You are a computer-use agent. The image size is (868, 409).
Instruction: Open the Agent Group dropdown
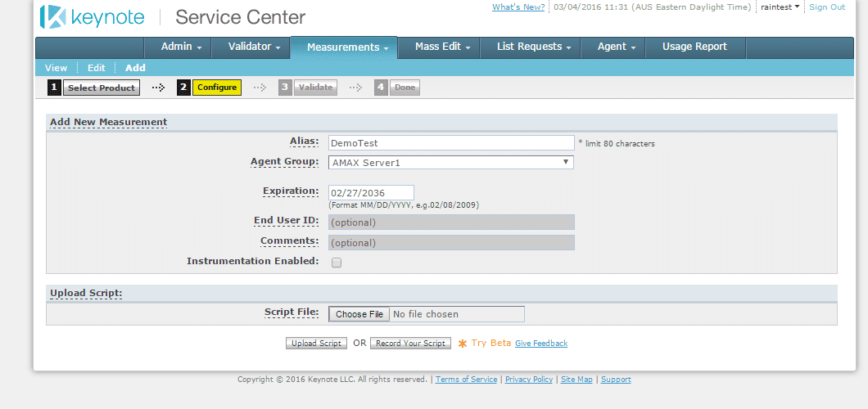451,163
